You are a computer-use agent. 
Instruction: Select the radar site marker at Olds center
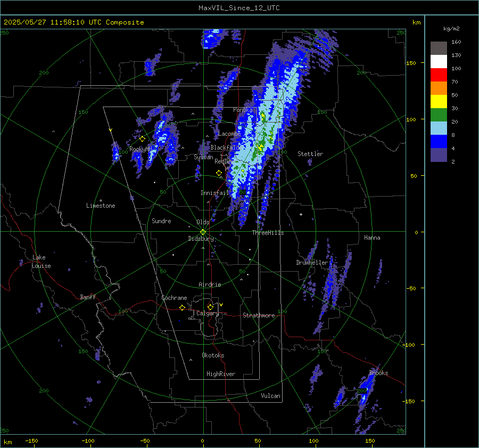coord(203,232)
